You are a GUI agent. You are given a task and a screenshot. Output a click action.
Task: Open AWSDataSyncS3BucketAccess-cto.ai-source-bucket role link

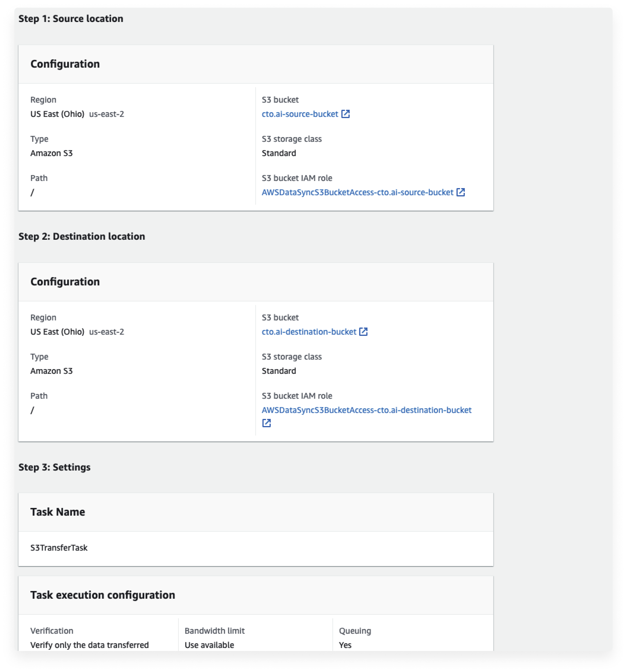pos(357,192)
